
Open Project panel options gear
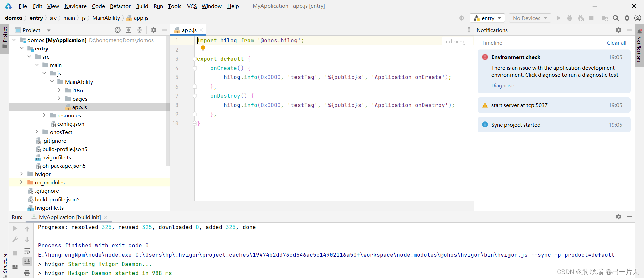[154, 30]
